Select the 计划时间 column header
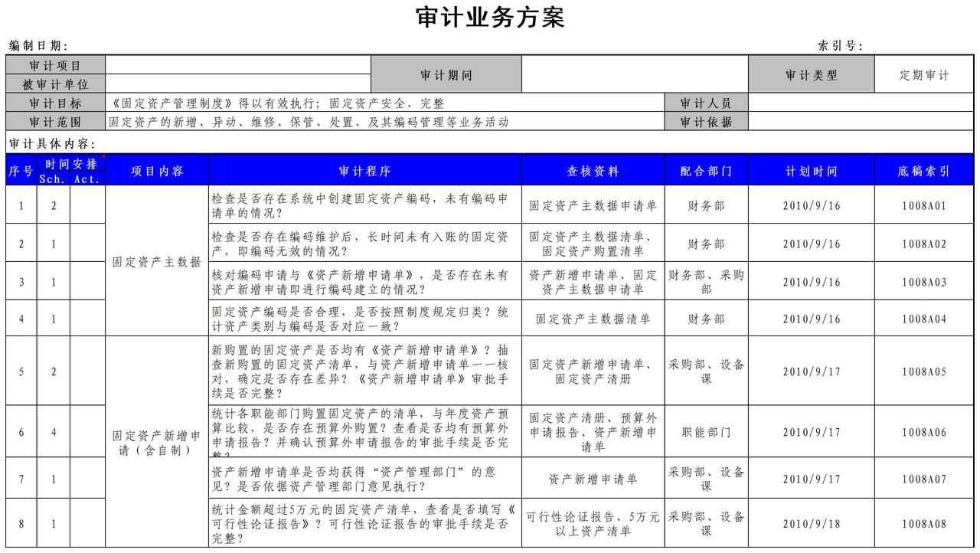Screen dimensions: 980x553 [812, 170]
